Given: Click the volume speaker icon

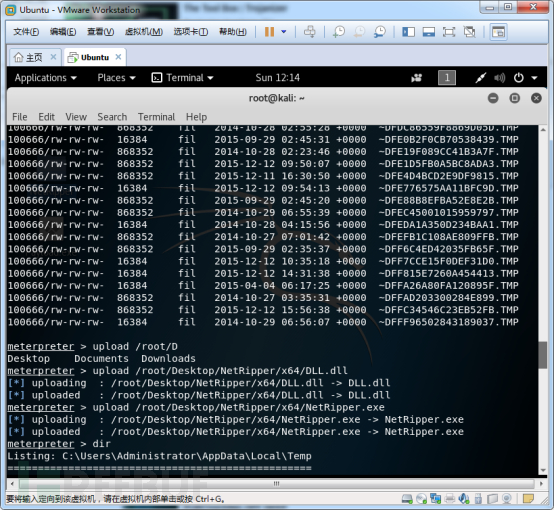Looking at the screenshot, I should coord(499,78).
